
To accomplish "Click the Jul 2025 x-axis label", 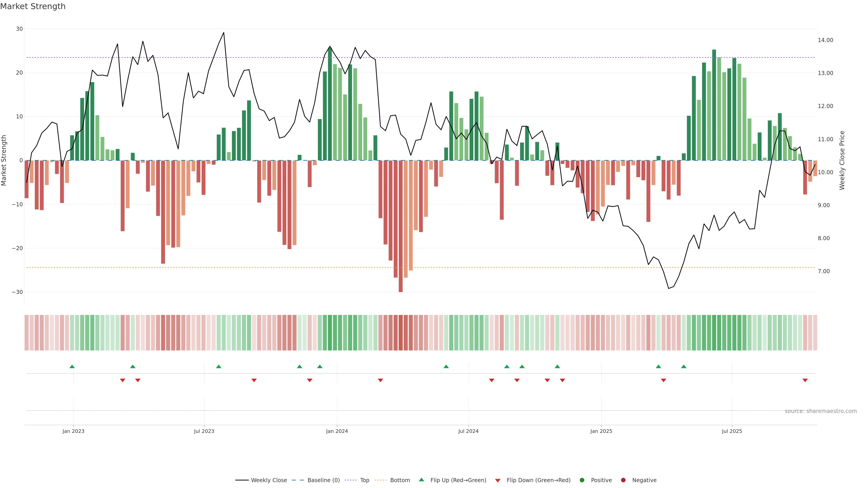I will pos(731,431).
